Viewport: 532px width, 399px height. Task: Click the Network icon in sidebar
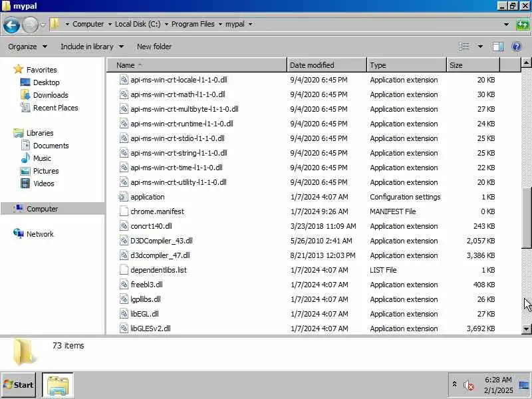[19, 233]
